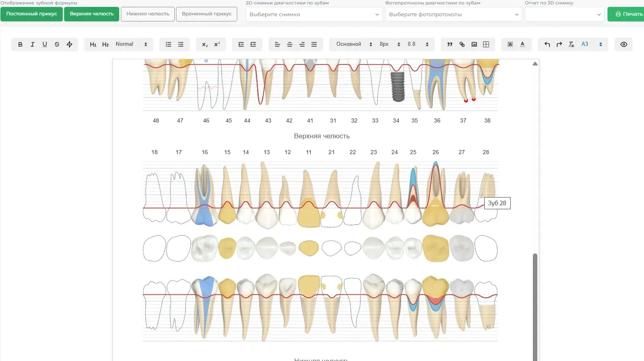Insert a hyperlink
This screenshot has height=361, width=644.
pos(462,44)
